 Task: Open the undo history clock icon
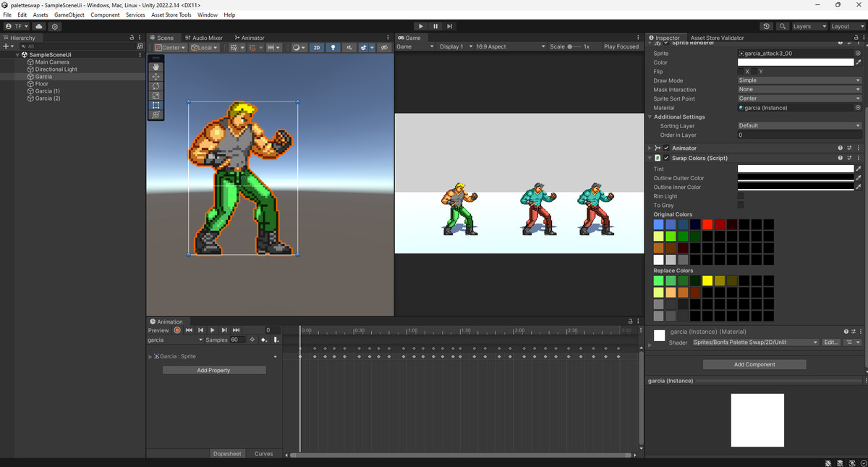pos(767,26)
